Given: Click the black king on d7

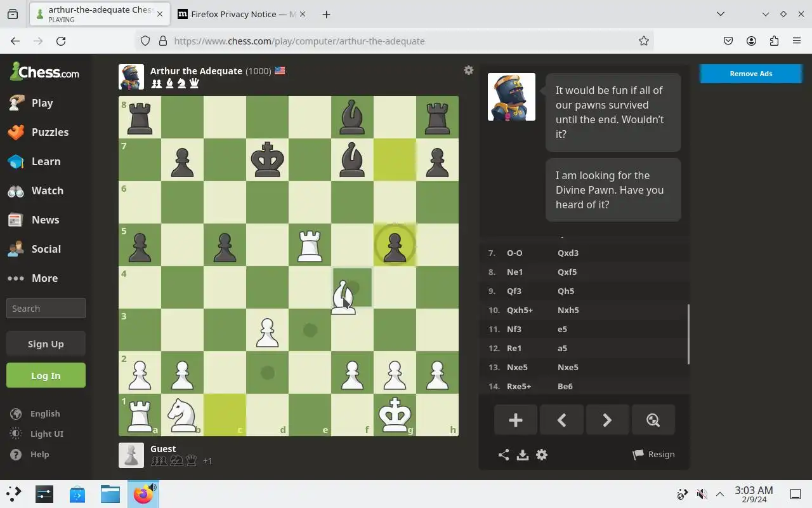Looking at the screenshot, I should [x=267, y=159].
